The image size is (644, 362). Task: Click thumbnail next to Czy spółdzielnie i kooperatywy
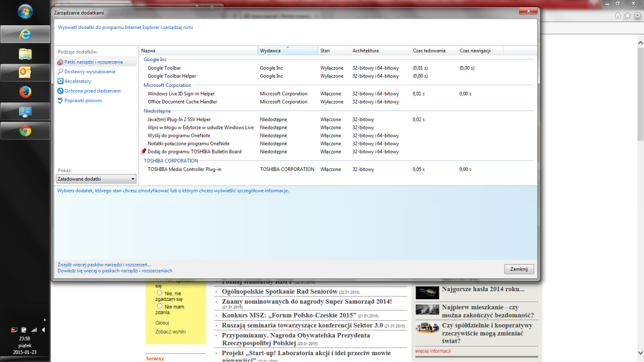click(427, 327)
